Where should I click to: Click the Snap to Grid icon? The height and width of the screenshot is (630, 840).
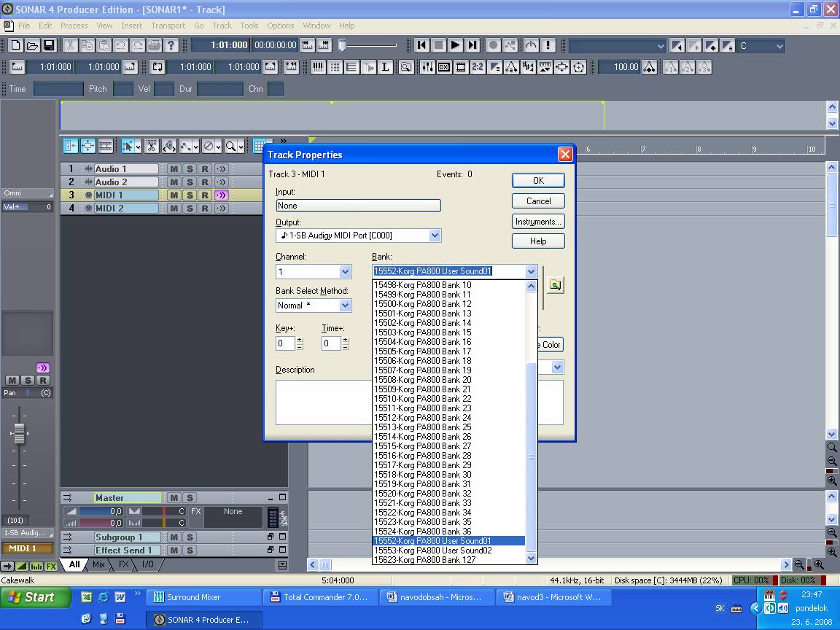[x=260, y=146]
